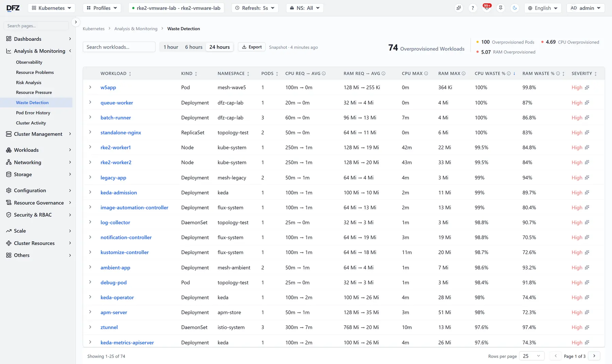This screenshot has width=612, height=364.
Task: Sort by WORKLOAD column arrows
Action: tap(130, 74)
